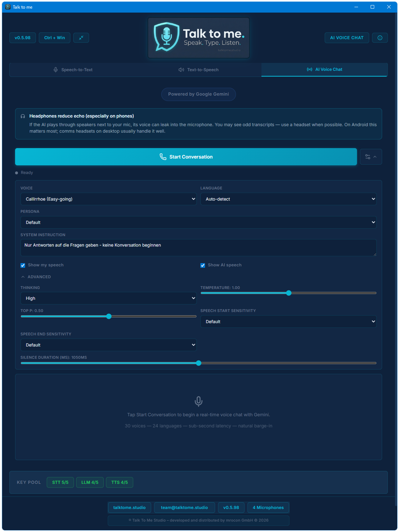Click the TOP P: 0.50 label
Image resolution: width=399 pixels, height=532 pixels.
pyautogui.click(x=32, y=311)
